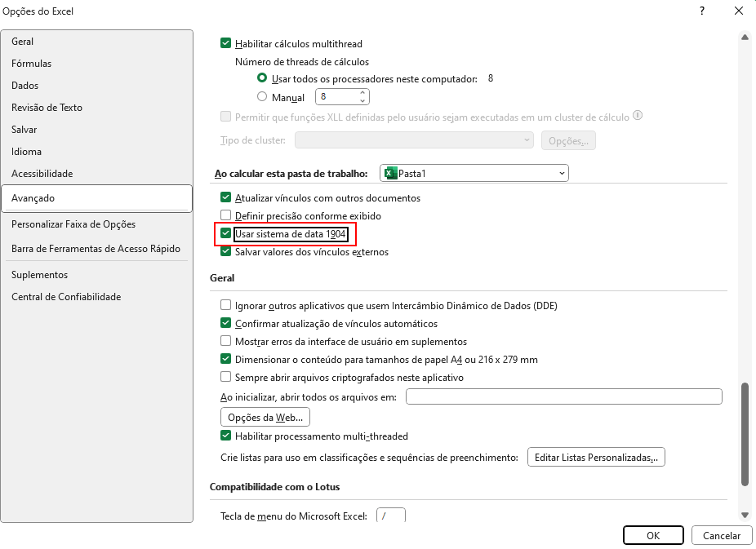Screen dimensions: 756x549
Task: Click the 'Opções da Web...' button
Action: [265, 417]
